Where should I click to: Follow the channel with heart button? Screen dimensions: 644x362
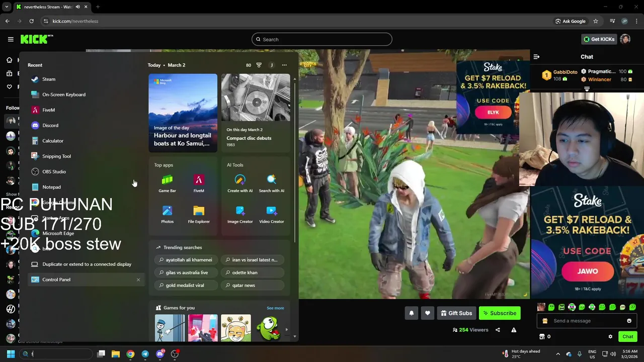click(428, 313)
